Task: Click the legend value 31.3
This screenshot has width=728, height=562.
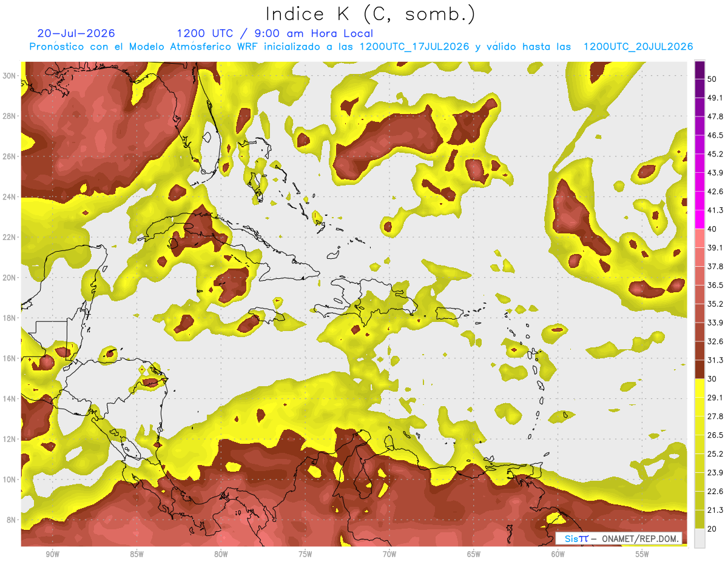Action: tap(715, 360)
